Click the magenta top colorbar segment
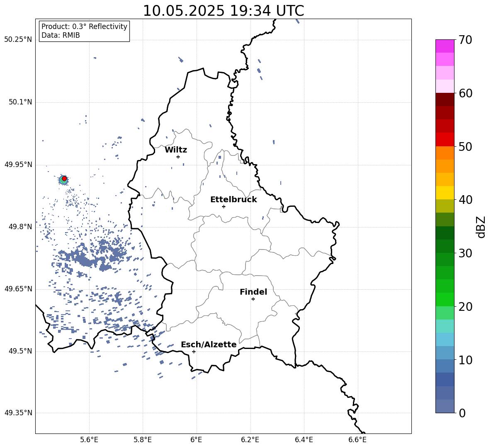This screenshot has height=448, width=491. point(445,46)
